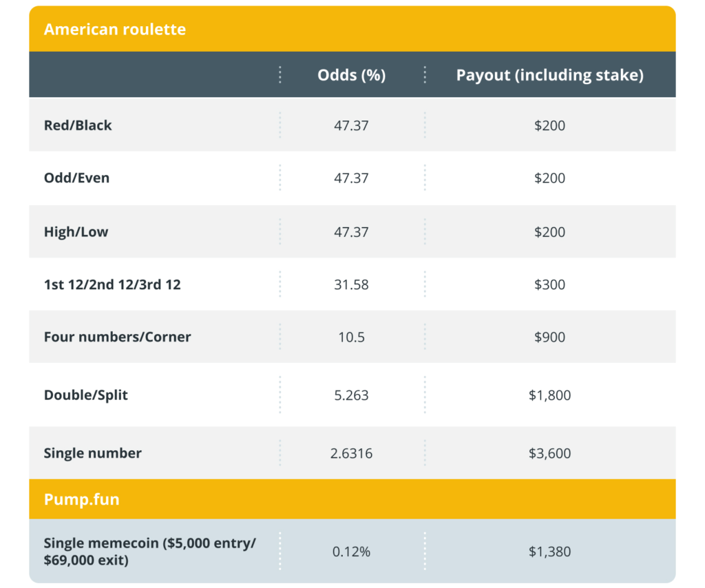Image resolution: width=705 pixels, height=588 pixels.
Task: Click the Double/Split row label
Action: point(85,395)
